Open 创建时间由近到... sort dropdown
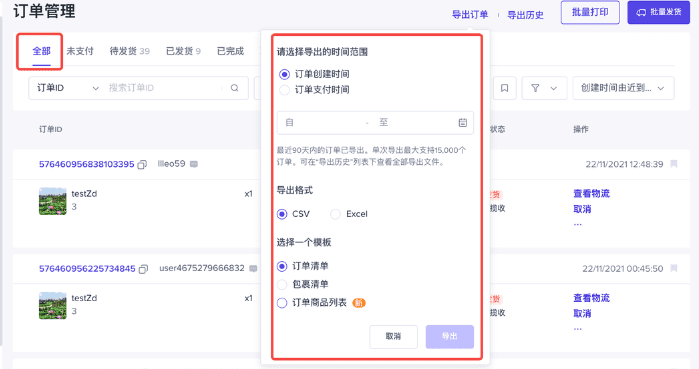This screenshot has height=369, width=699. [623, 88]
